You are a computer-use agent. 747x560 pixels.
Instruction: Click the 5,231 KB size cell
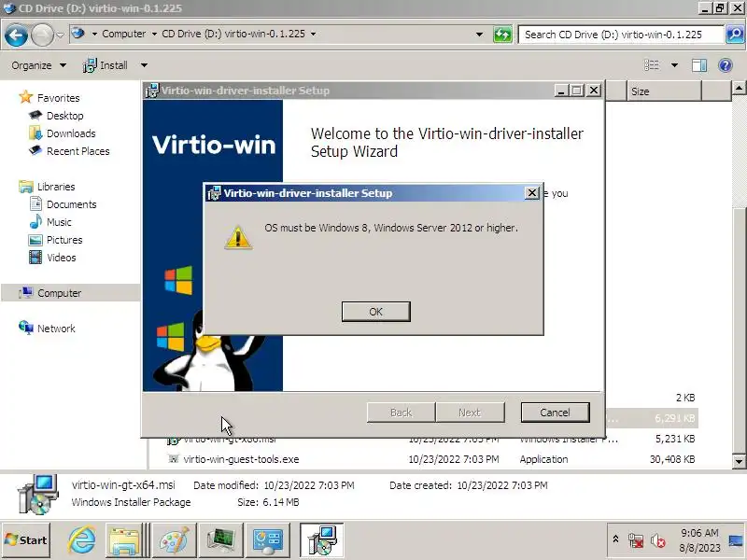675,439
